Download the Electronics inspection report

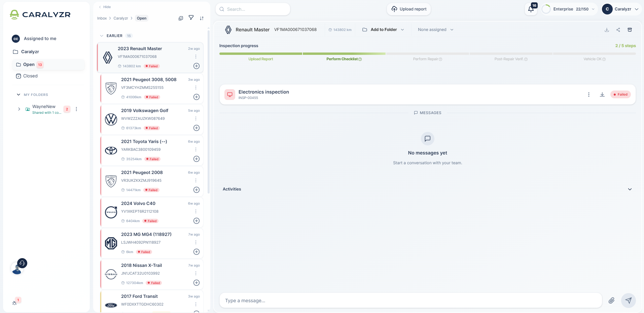pos(602,95)
